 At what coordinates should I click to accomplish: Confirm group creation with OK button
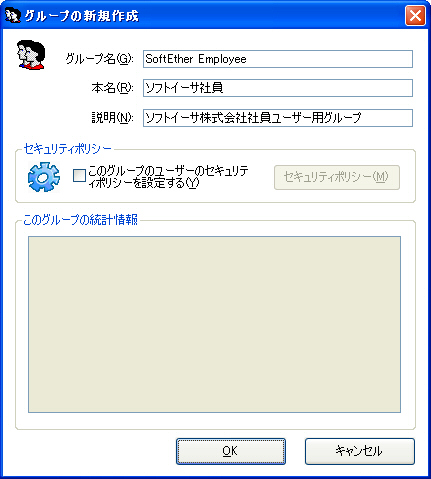(231, 451)
